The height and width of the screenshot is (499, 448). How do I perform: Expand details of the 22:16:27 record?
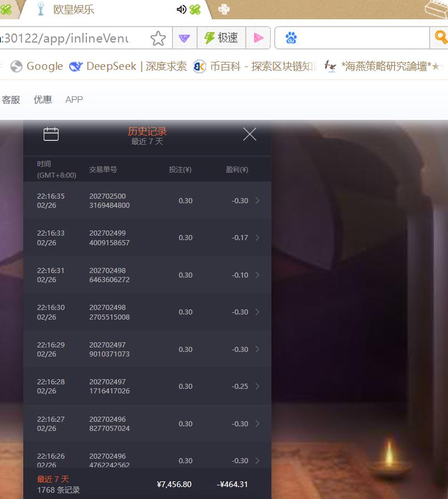click(257, 423)
